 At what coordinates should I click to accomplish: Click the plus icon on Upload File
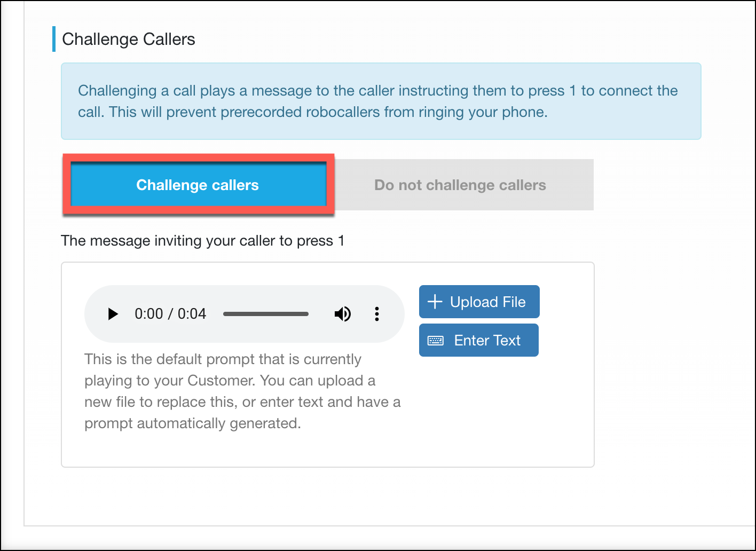pos(435,302)
